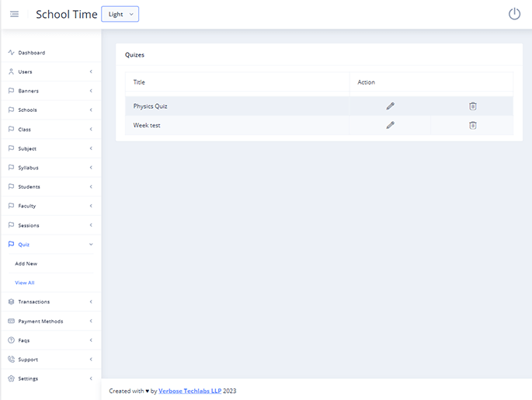
Task: Select View All under Quiz
Action: (x=25, y=283)
